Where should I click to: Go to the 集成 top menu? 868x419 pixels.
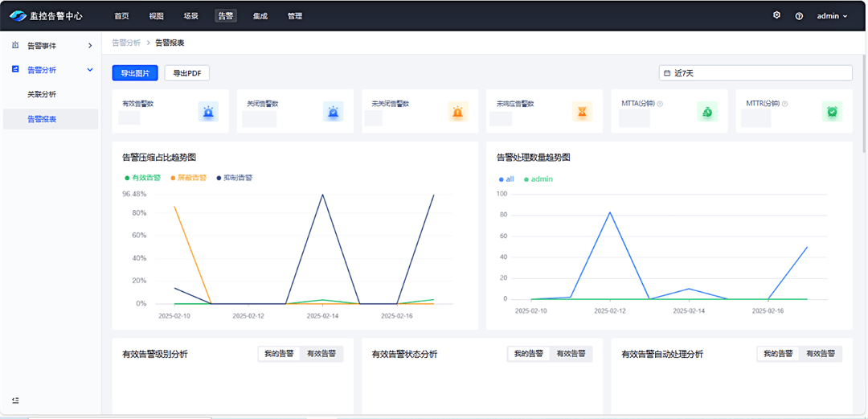point(260,16)
